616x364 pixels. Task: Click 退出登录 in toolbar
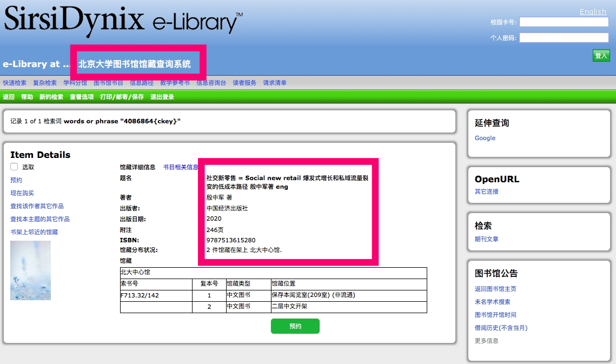coord(162,97)
